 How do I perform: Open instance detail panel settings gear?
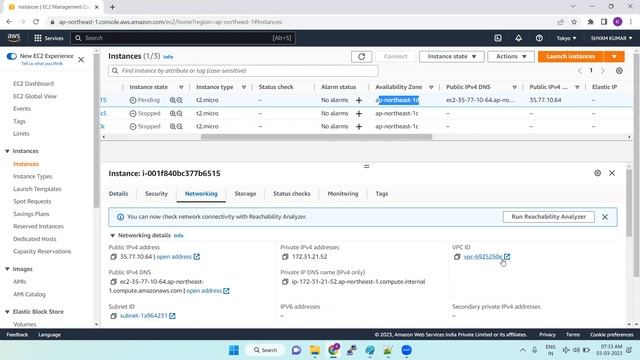click(597, 173)
